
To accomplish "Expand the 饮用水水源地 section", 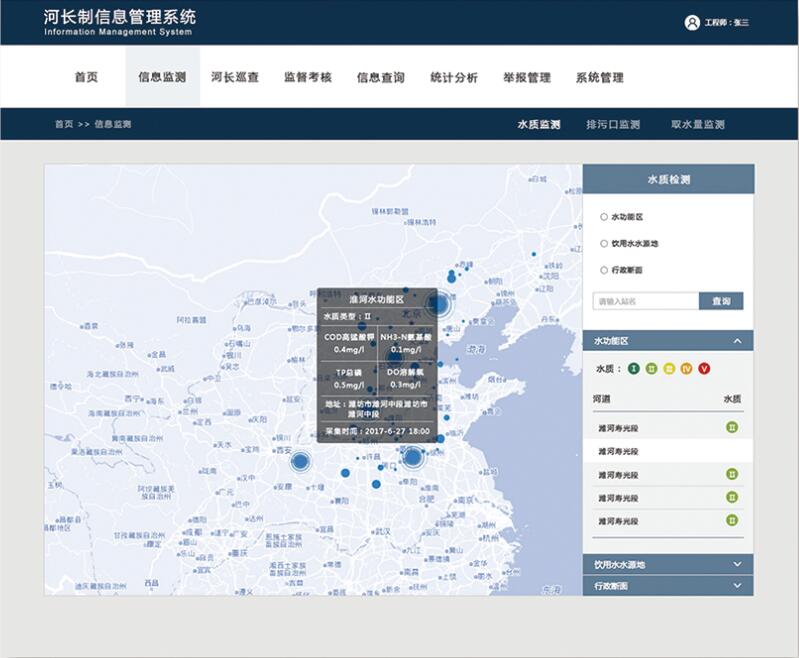I will tap(737, 564).
